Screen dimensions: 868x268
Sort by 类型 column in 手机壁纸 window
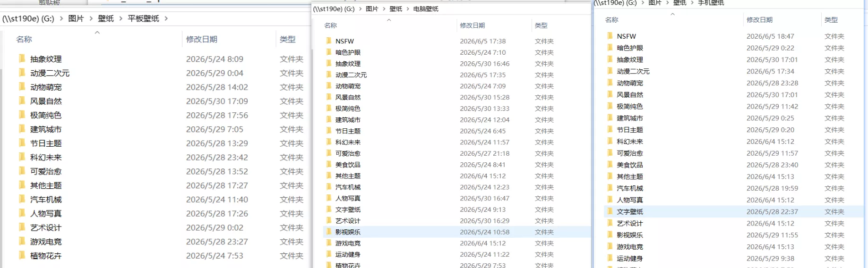pyautogui.click(x=831, y=20)
